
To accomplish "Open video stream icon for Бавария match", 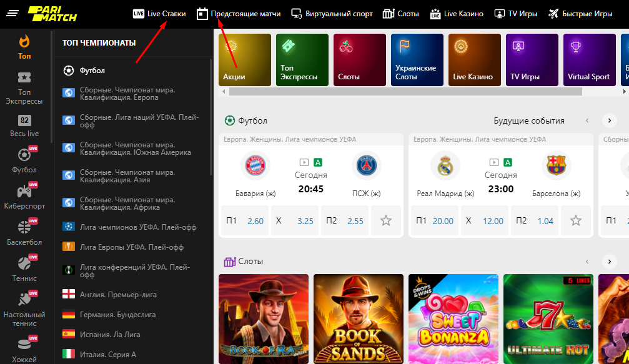I will click(304, 162).
